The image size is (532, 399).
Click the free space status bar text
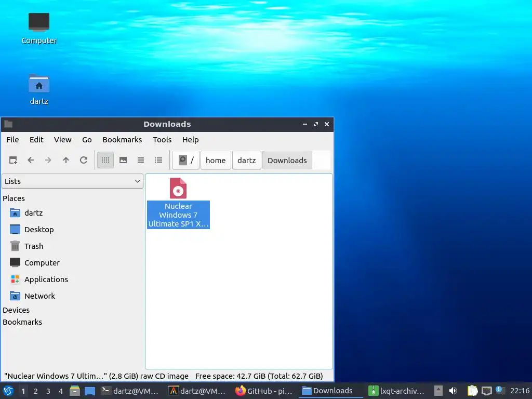point(259,376)
